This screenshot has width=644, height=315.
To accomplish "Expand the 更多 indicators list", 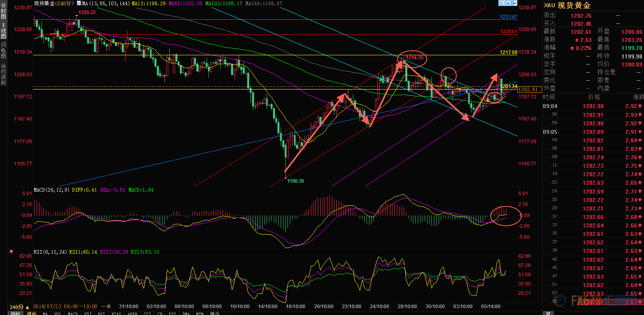I will pyautogui.click(x=215, y=313).
